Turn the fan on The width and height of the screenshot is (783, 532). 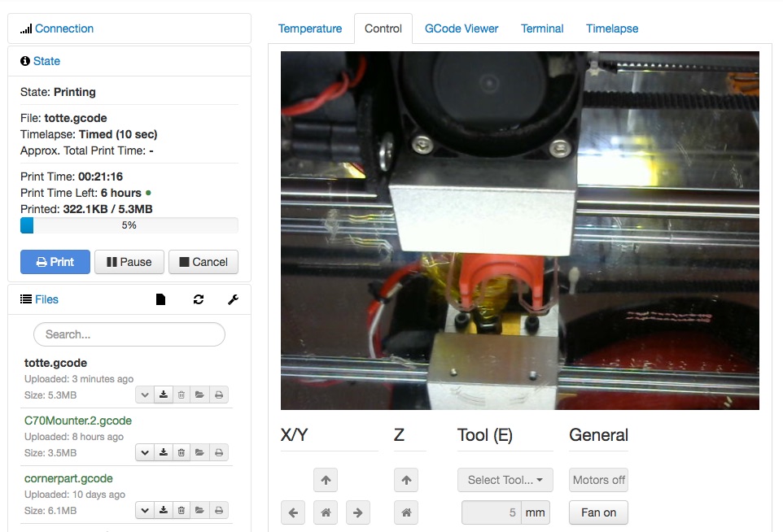599,512
